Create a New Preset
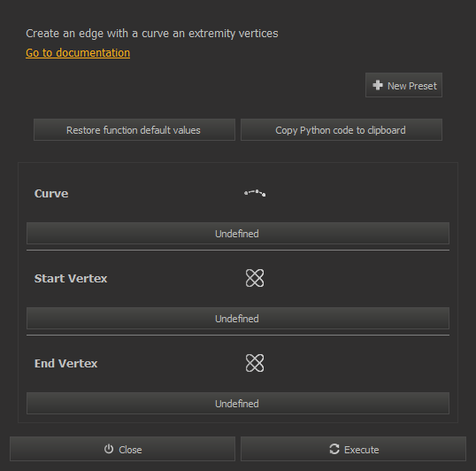Screen dimensions: 476x471 (403, 85)
